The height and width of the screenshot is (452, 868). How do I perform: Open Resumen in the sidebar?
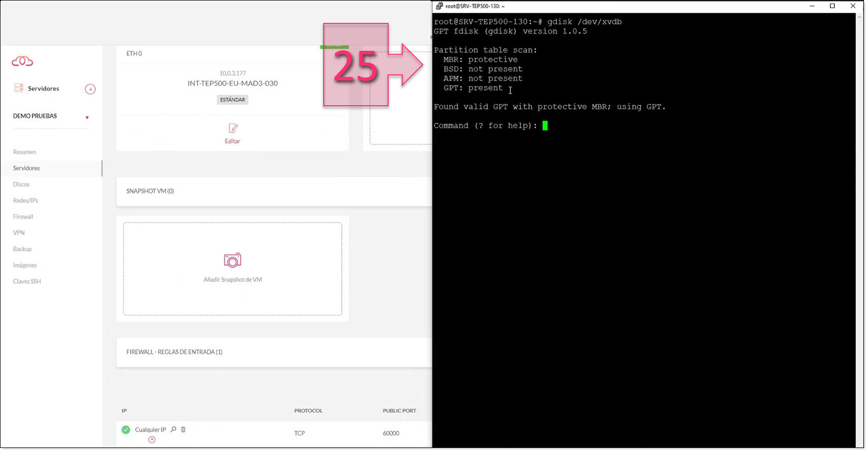[24, 152]
